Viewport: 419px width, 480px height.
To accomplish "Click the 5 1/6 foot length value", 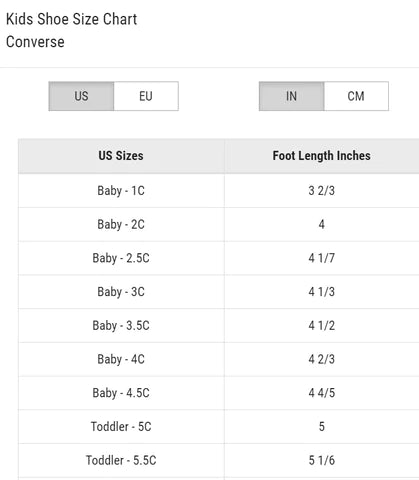I will [x=322, y=460].
